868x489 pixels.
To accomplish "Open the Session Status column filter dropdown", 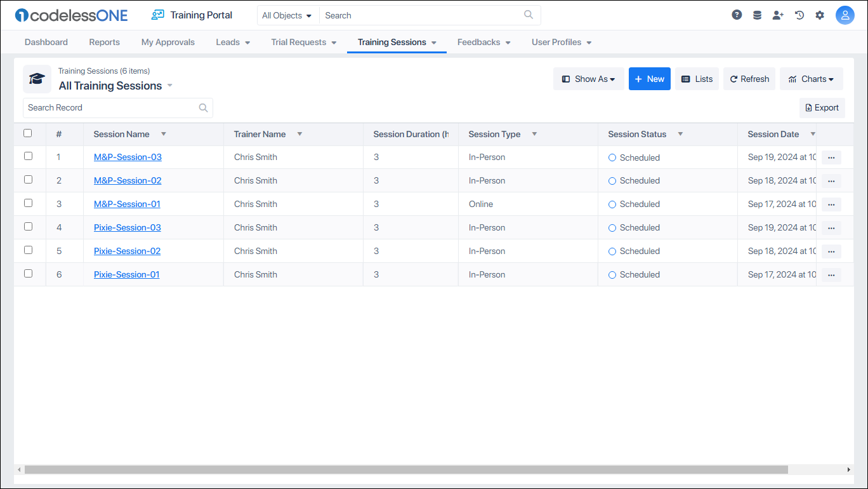I will point(680,134).
